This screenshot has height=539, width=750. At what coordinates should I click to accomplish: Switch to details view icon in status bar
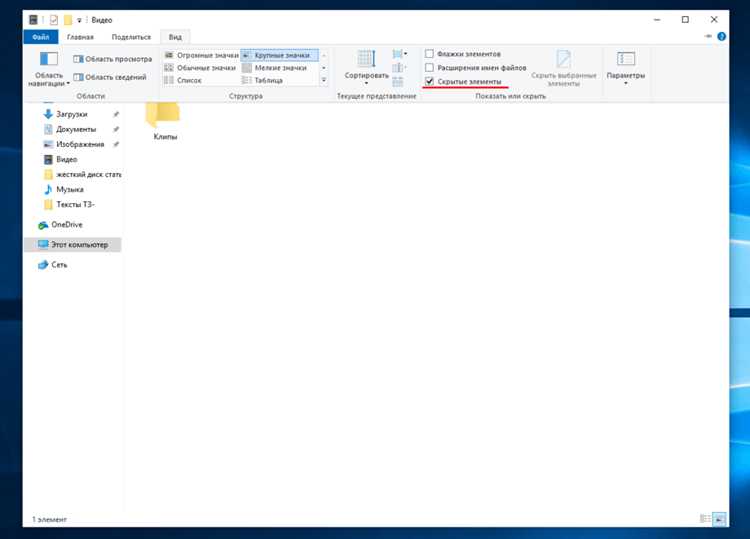point(705,518)
